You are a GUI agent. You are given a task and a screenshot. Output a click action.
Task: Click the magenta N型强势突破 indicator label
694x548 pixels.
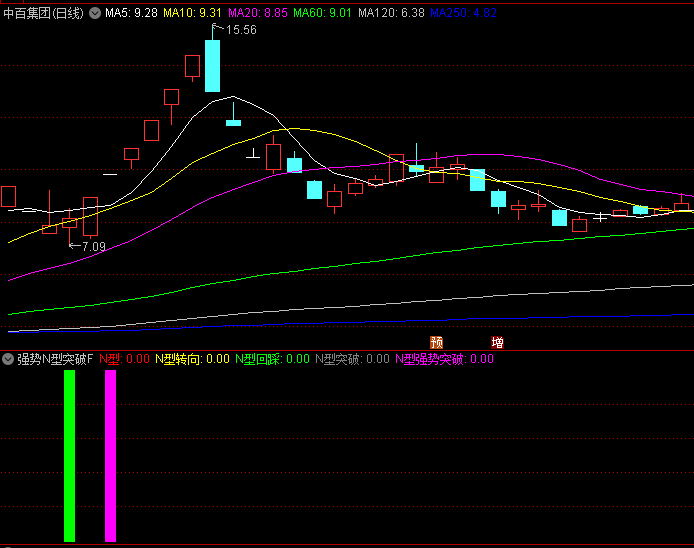pyautogui.click(x=430, y=359)
